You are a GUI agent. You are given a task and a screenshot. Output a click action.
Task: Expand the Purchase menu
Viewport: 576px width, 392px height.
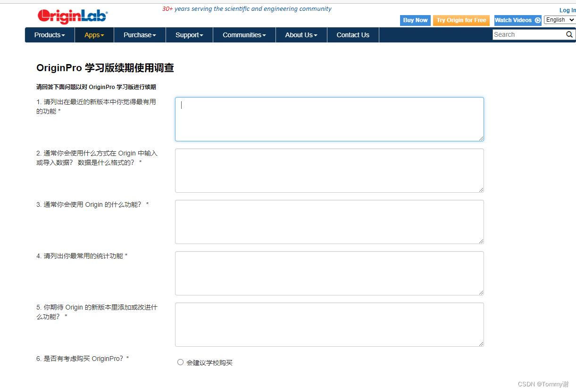point(140,35)
